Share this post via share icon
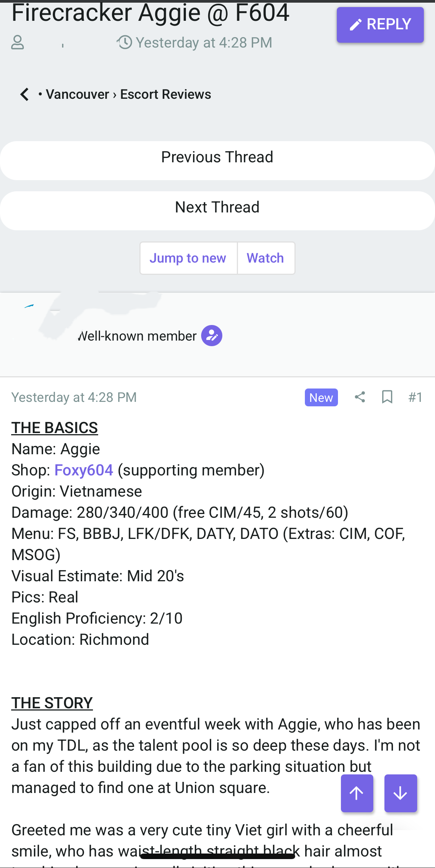The image size is (435, 868). point(360,397)
